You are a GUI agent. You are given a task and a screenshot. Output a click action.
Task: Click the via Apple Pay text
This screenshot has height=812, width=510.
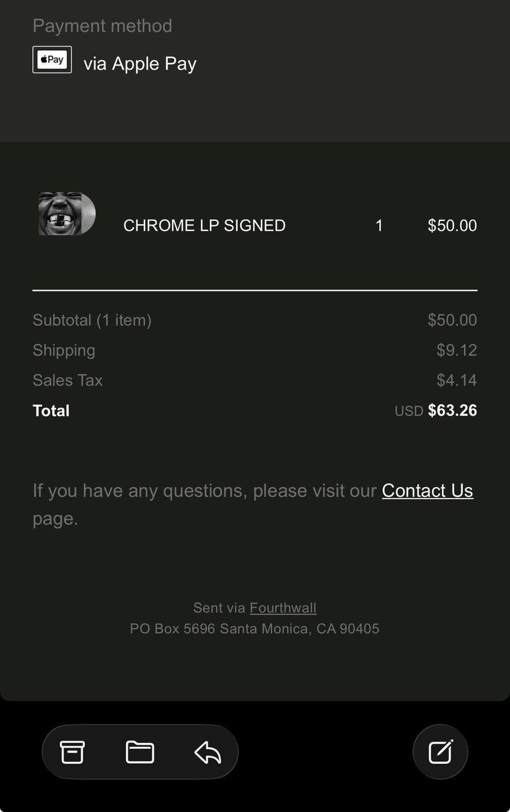click(x=140, y=63)
